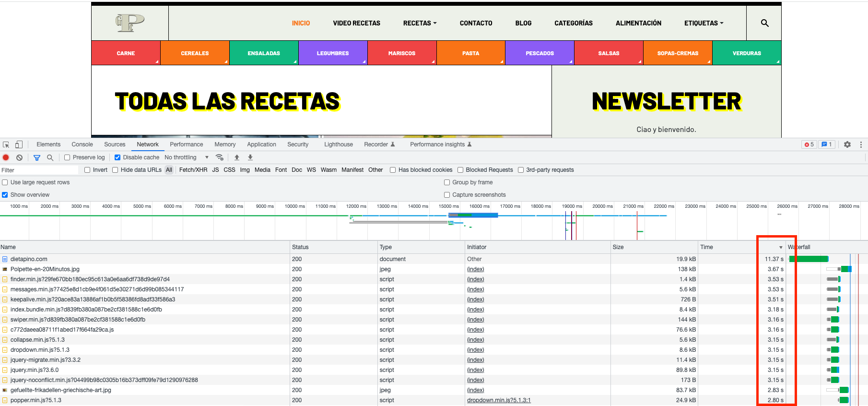Uncheck Disable cache
Image resolution: width=868 pixels, height=406 pixels.
(x=117, y=157)
